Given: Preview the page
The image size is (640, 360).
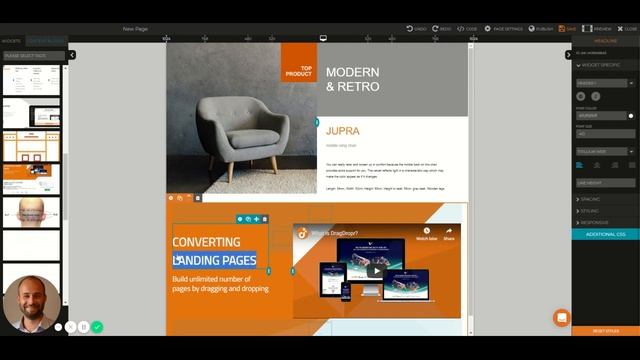Looking at the screenshot, I should 597,29.
